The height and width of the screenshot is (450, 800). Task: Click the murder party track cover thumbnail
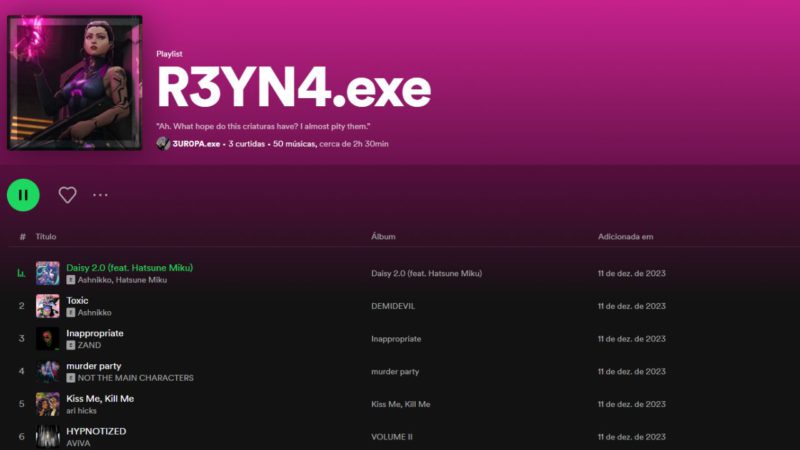click(47, 371)
